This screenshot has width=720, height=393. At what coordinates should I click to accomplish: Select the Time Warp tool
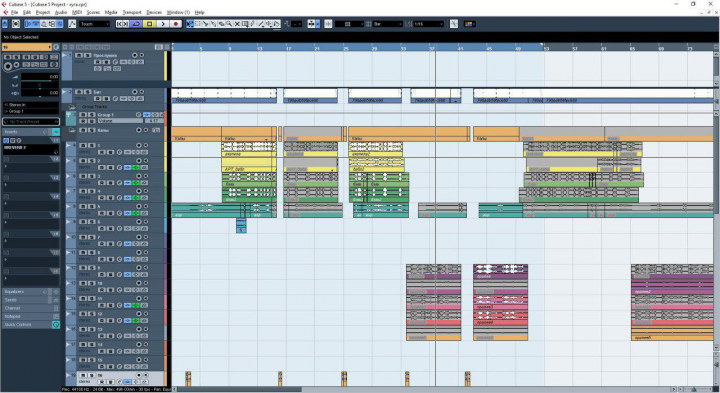245,24
